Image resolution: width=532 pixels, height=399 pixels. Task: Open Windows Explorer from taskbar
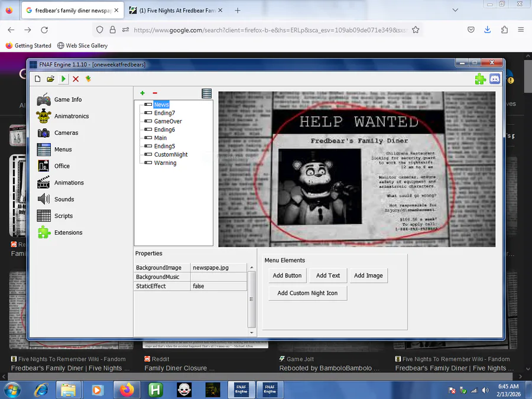point(68,390)
